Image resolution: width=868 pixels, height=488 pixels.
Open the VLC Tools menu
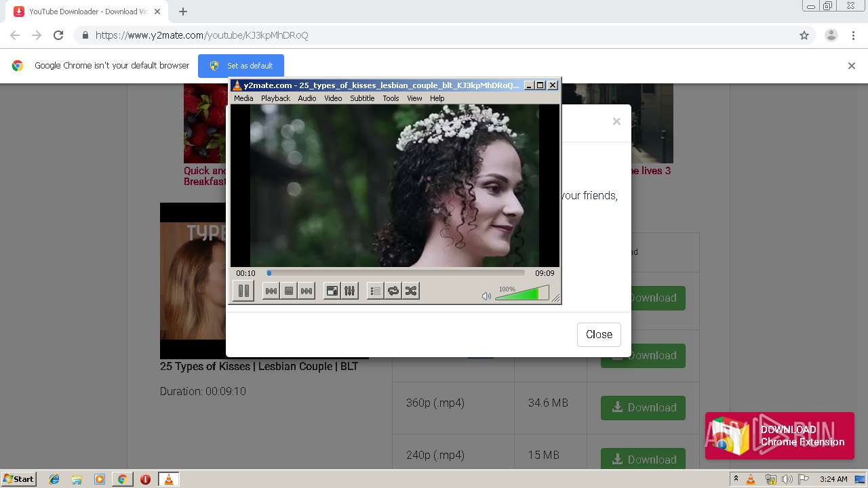point(391,98)
